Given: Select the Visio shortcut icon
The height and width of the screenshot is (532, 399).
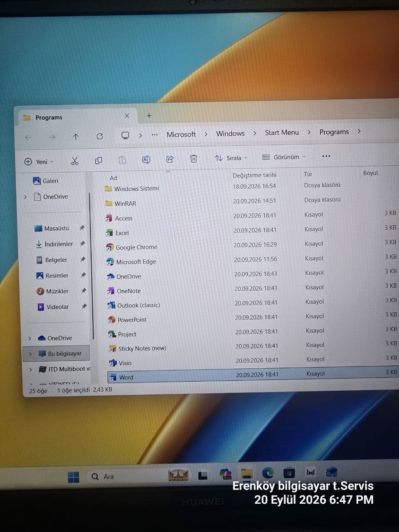Looking at the screenshot, I should pos(112,363).
